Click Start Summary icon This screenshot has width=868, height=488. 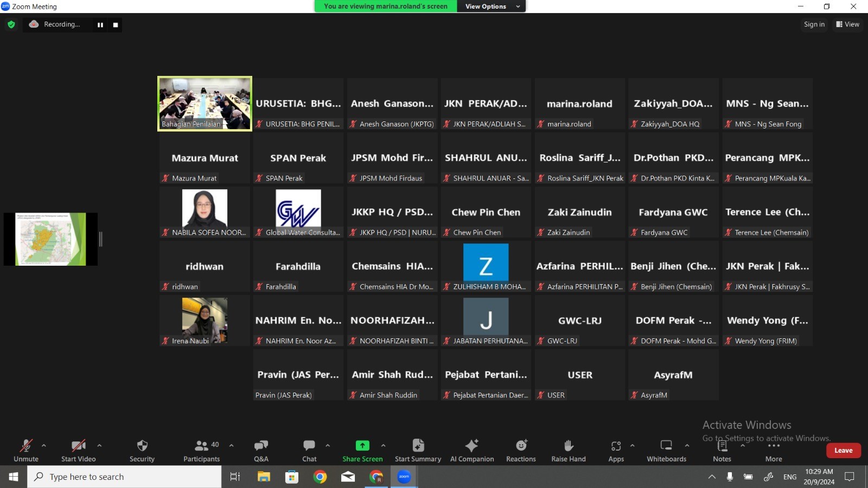click(x=418, y=446)
